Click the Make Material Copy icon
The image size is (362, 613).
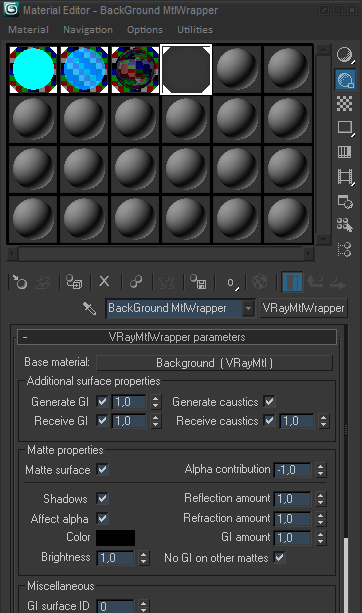136,281
